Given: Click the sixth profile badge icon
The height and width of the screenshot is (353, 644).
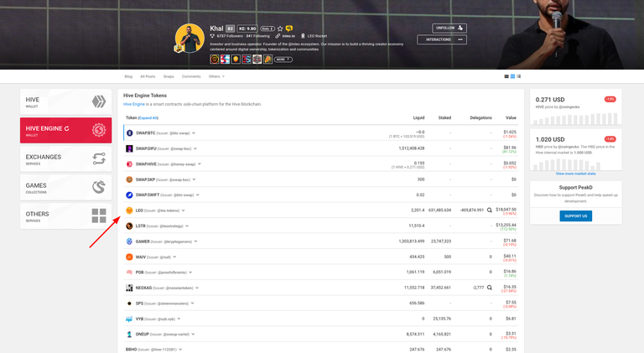Looking at the screenshot, I should click(x=267, y=60).
